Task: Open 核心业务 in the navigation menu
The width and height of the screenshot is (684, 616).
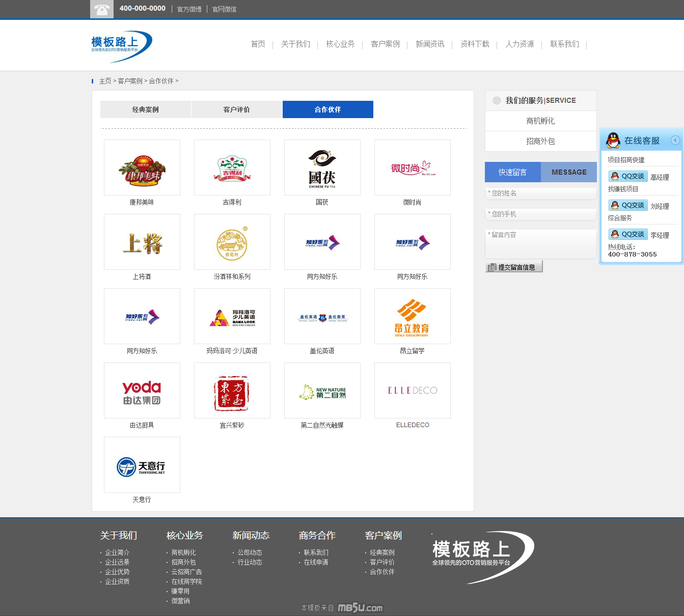Action: [340, 44]
